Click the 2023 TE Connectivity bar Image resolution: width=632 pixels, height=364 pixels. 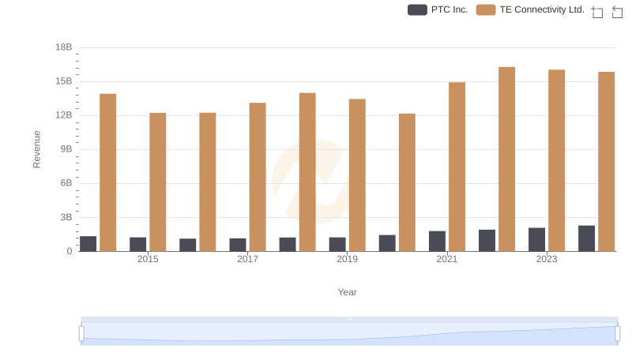tap(557, 160)
